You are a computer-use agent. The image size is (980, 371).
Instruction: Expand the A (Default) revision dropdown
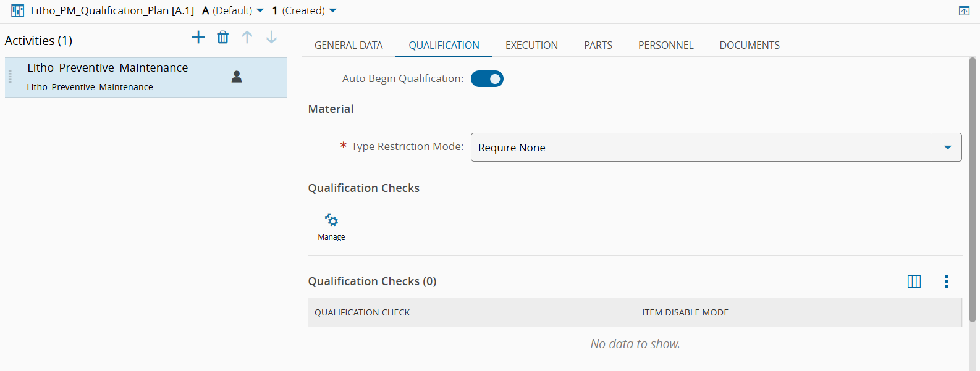coord(260,10)
